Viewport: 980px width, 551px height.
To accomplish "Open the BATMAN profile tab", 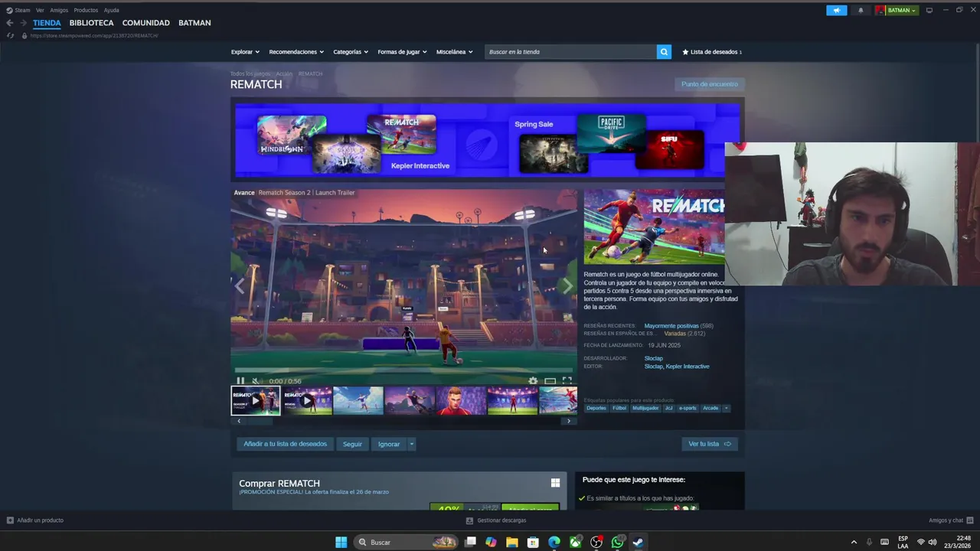I will point(194,23).
